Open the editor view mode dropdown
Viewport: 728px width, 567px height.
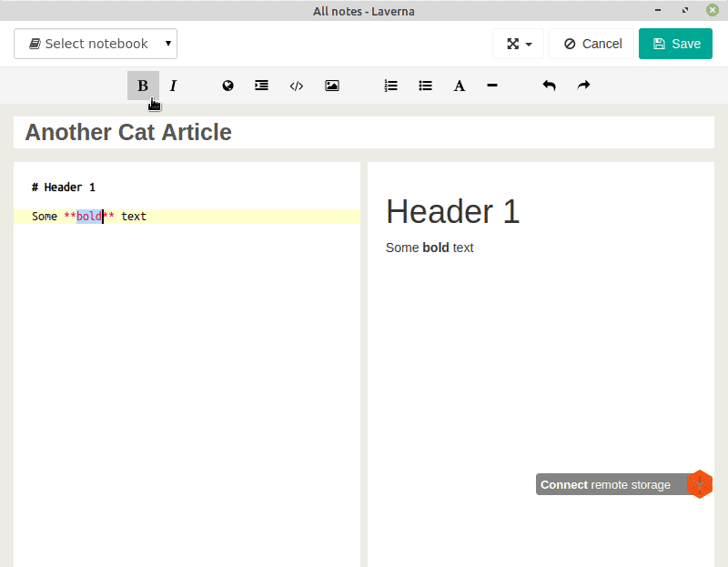(518, 44)
